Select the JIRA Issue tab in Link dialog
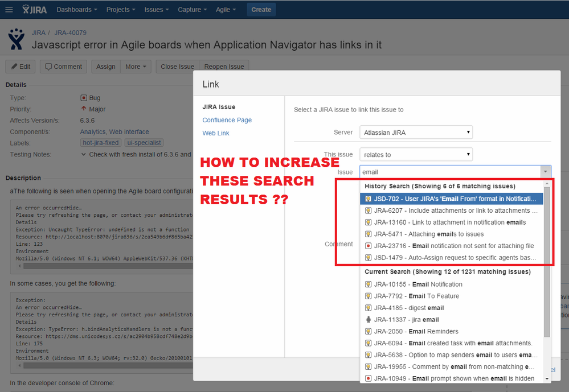 [219, 107]
